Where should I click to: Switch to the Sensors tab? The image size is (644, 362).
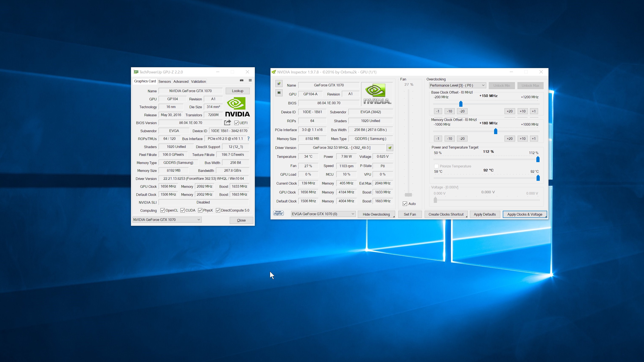point(165,81)
